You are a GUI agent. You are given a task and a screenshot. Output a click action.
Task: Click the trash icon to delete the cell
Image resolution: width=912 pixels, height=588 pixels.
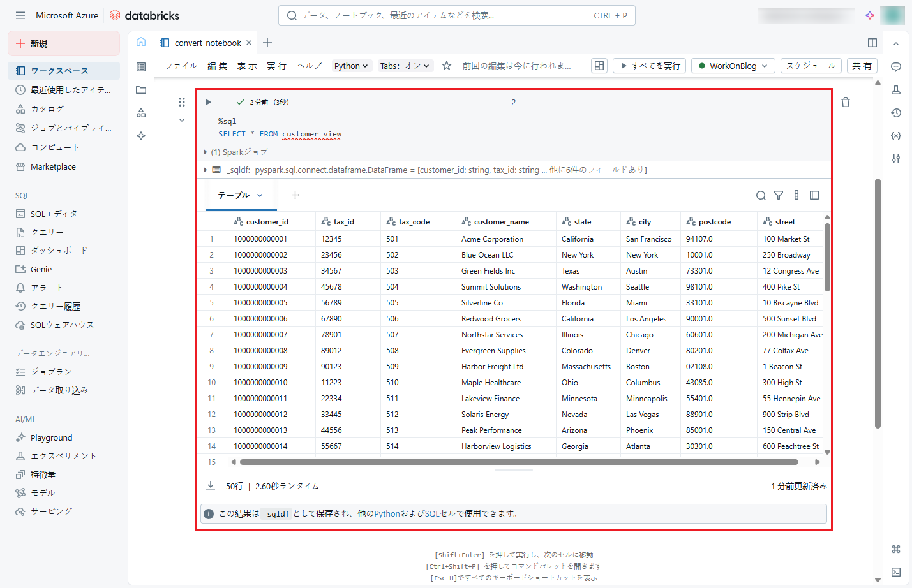pyautogui.click(x=846, y=102)
